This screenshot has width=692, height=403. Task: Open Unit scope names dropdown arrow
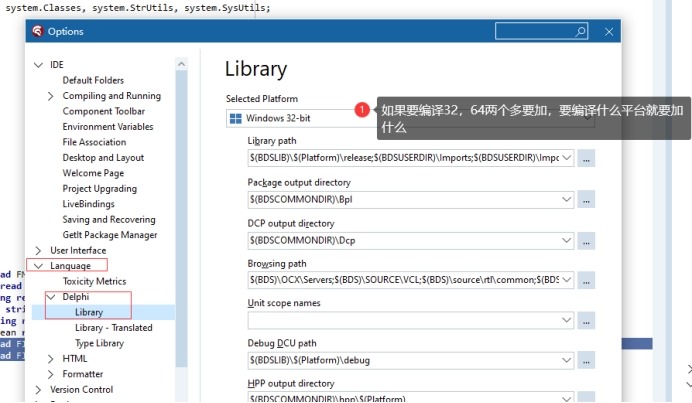click(567, 320)
